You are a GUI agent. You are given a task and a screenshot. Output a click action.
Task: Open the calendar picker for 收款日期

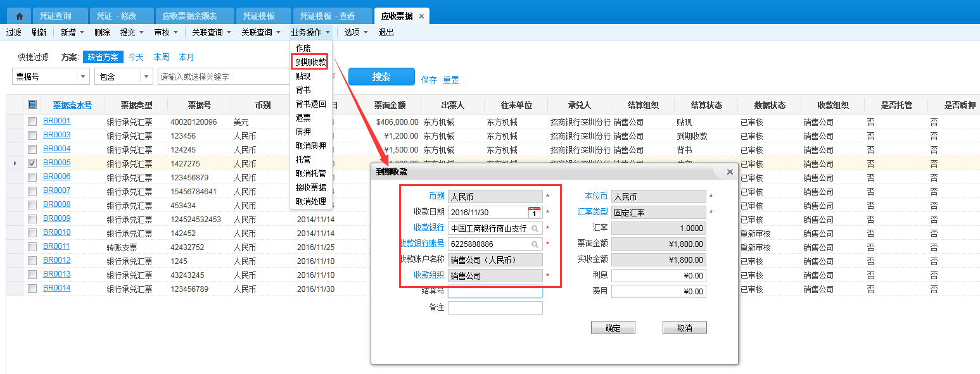(534, 213)
